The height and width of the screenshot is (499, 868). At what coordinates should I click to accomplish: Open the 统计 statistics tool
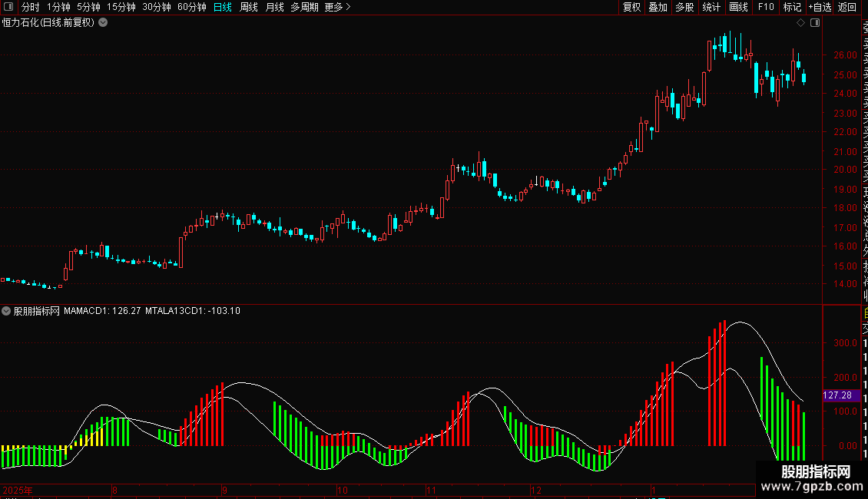click(x=711, y=7)
